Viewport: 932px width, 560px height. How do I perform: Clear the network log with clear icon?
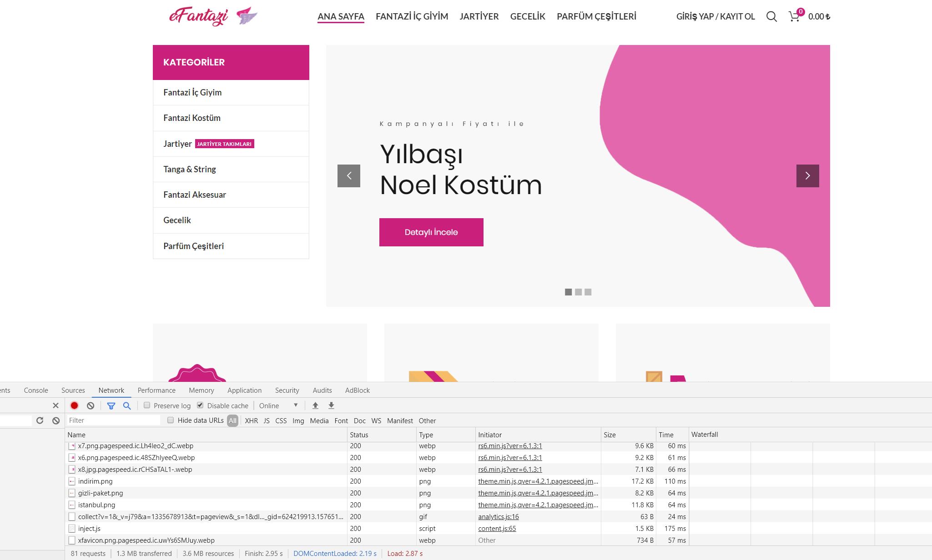pos(91,405)
